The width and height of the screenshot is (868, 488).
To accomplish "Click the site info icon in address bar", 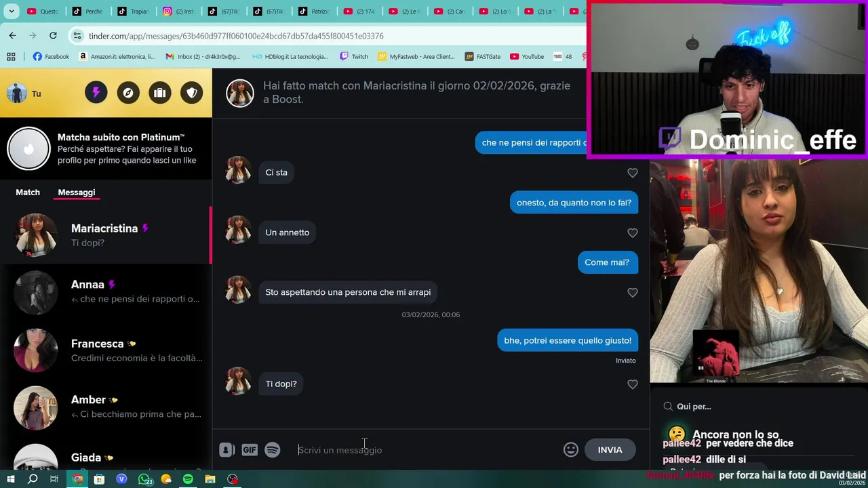I will (x=77, y=35).
